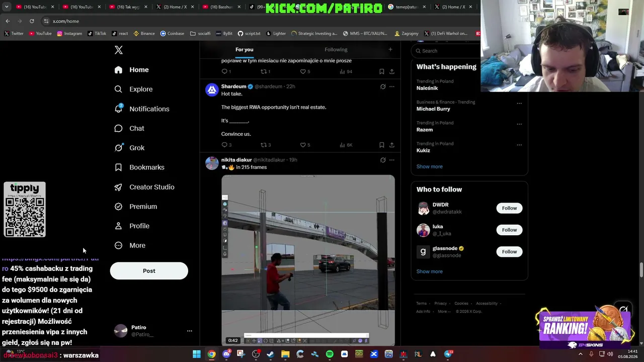The width and height of the screenshot is (644, 362).
Task: Bookmark the post with 94 views
Action: pyautogui.click(x=381, y=71)
